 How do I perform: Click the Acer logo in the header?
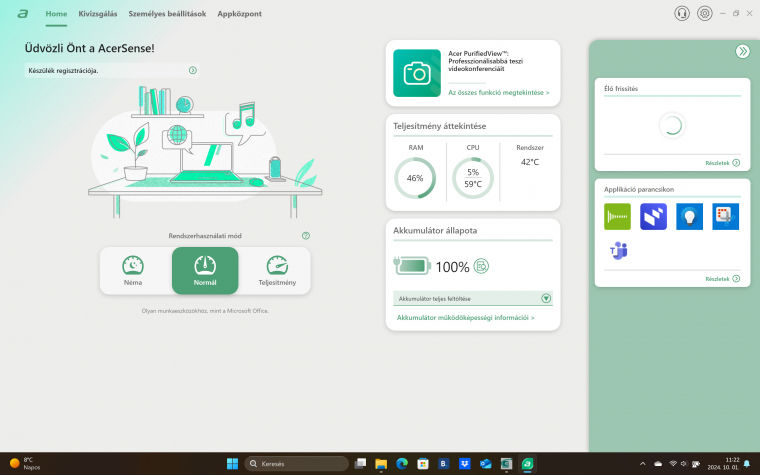[22, 14]
